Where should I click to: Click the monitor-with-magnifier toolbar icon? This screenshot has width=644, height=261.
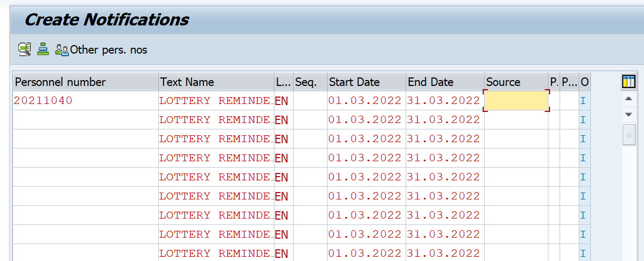24,49
